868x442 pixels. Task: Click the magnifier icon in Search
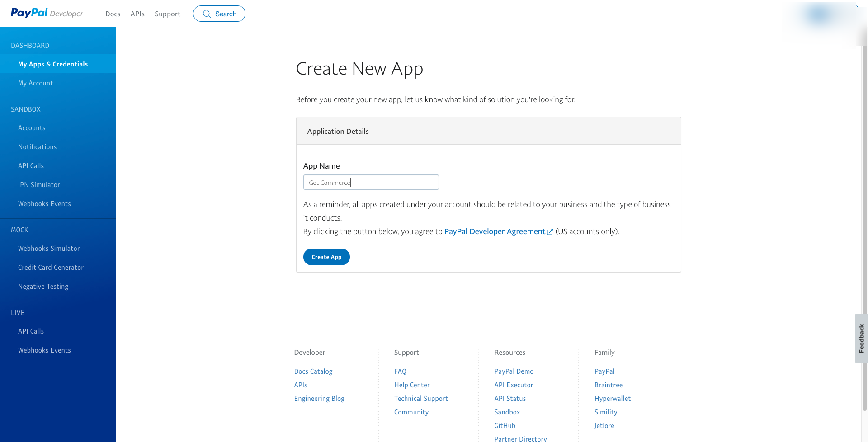click(207, 14)
